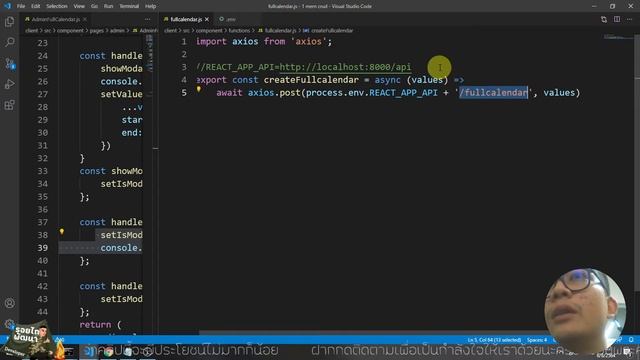This screenshot has height=360, width=640.
Task: Minimize the VS Code window
Action: (594, 6)
